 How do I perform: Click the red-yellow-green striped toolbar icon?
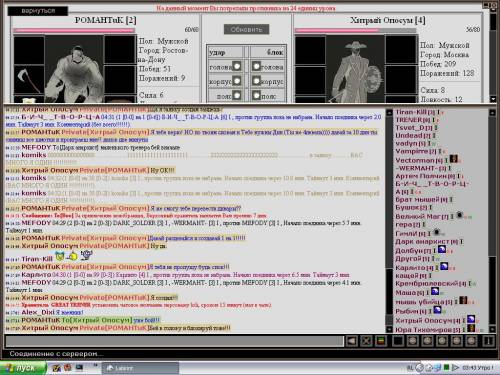coord(381,341)
